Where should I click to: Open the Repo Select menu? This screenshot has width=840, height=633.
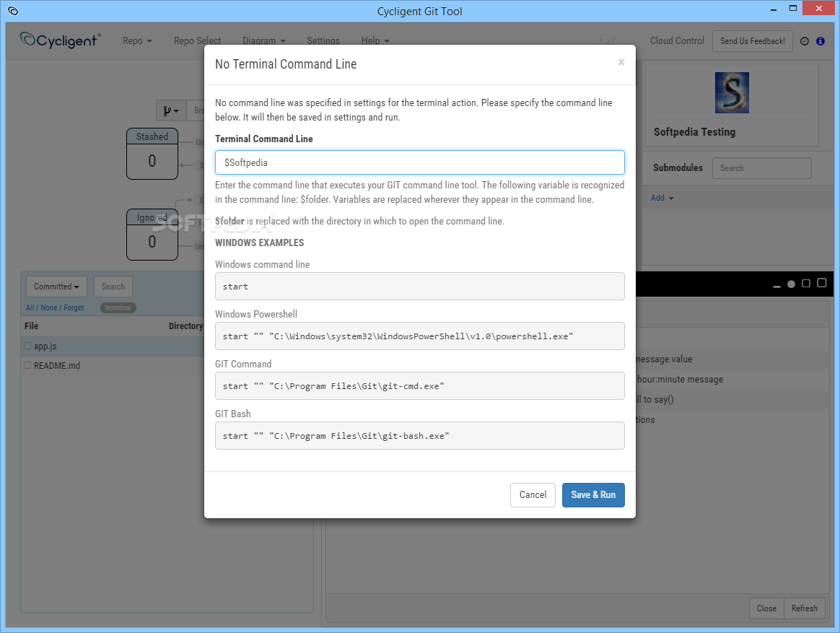pyautogui.click(x=197, y=40)
